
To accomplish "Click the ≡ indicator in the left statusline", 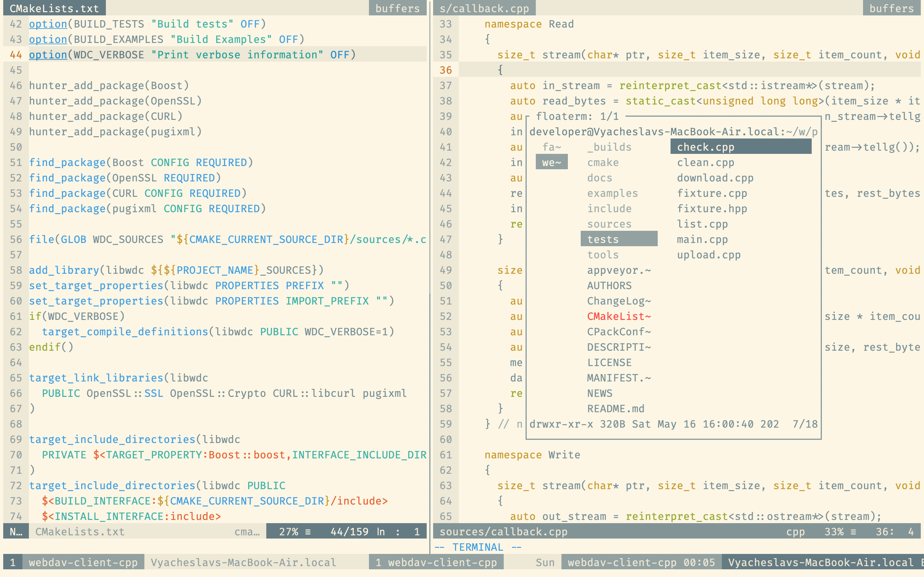I will click(308, 531).
